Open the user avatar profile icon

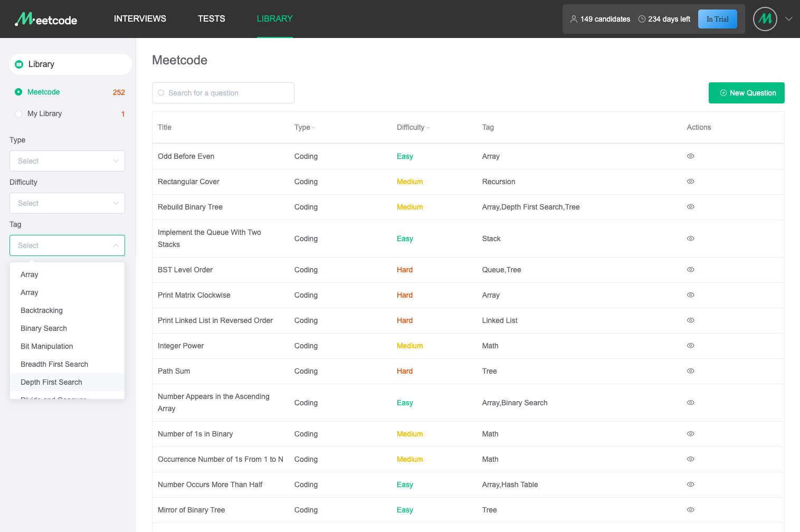765,19
